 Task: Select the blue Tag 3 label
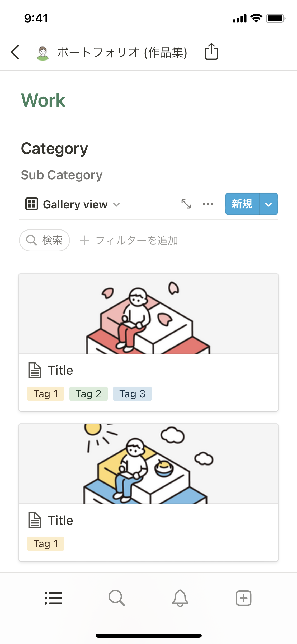[x=132, y=394]
